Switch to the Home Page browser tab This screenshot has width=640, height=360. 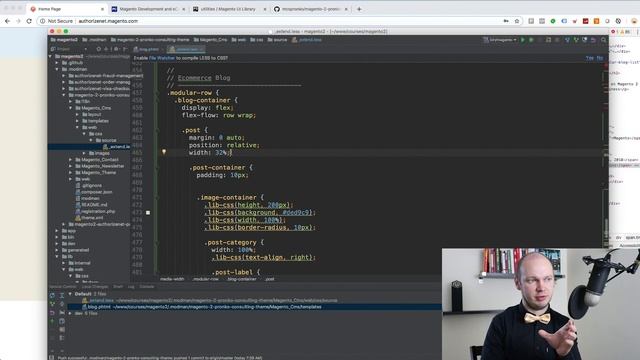67,9
